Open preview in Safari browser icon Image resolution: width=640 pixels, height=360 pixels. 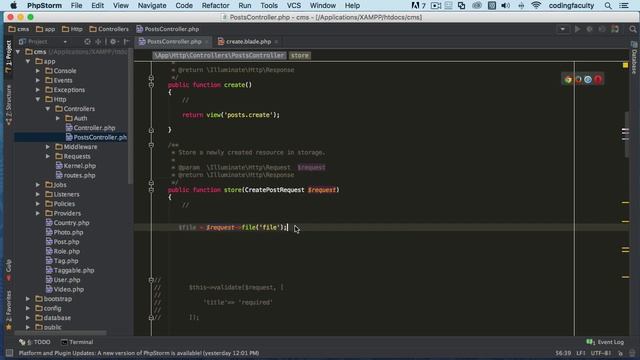[588, 80]
